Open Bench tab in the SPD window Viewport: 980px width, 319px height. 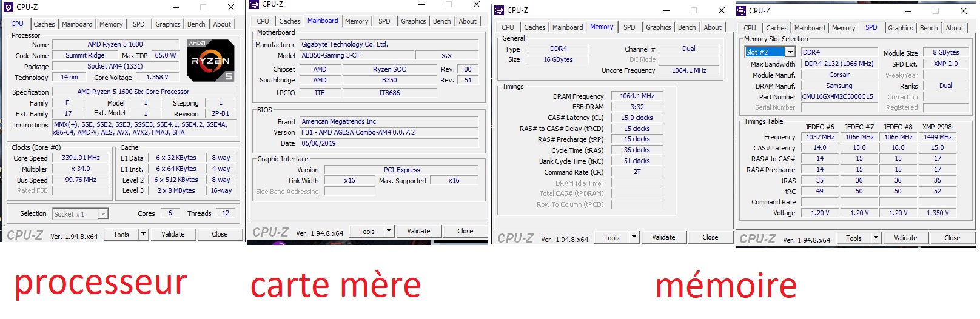coord(928,28)
